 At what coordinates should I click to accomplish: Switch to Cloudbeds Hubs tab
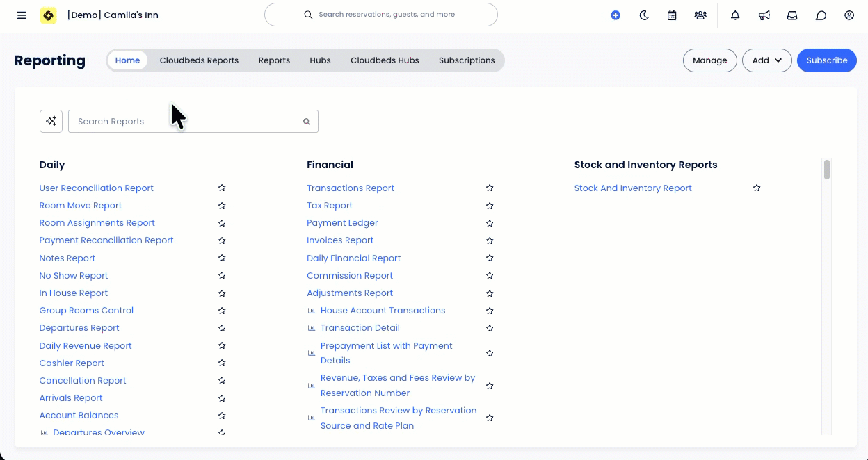385,60
